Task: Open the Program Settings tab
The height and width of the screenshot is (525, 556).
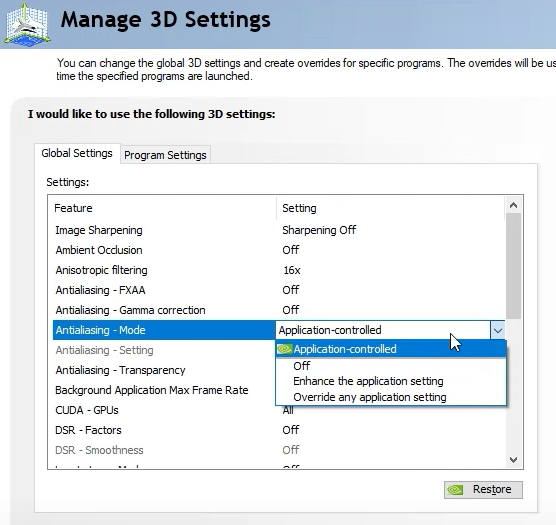Action: point(165,155)
